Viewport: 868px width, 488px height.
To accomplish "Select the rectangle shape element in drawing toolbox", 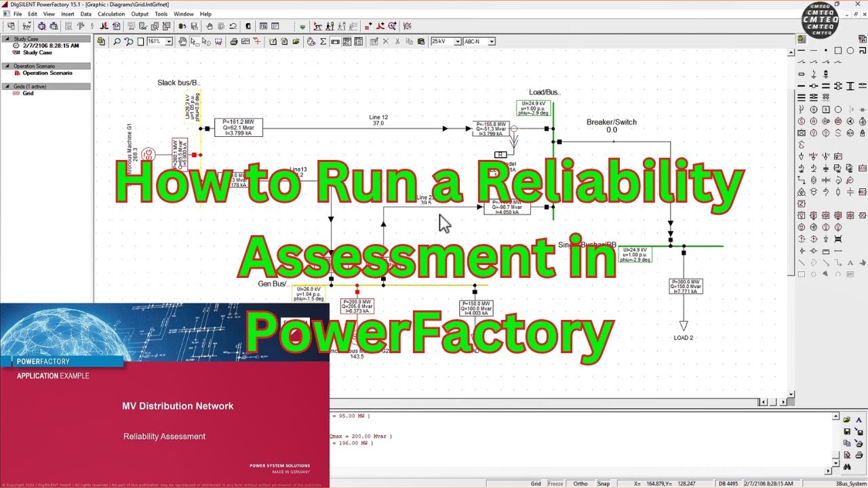I will (x=838, y=50).
